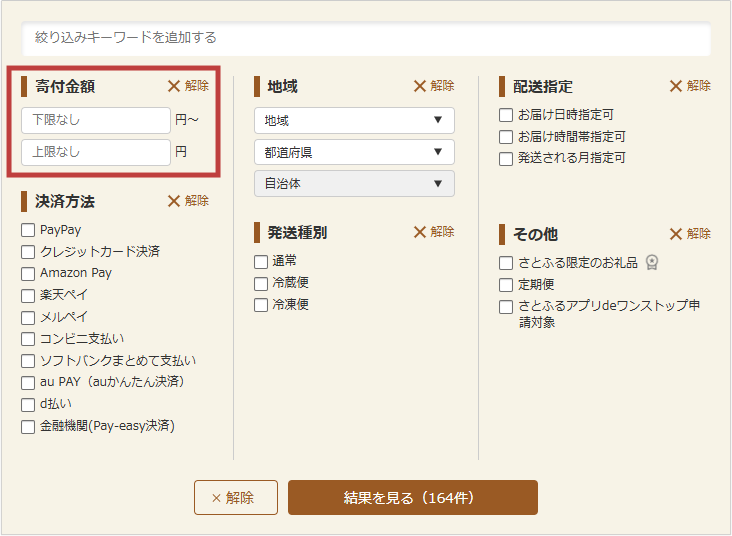The height and width of the screenshot is (536, 732).
Task: Toggle the 定期便 checkbox
Action: [506, 285]
